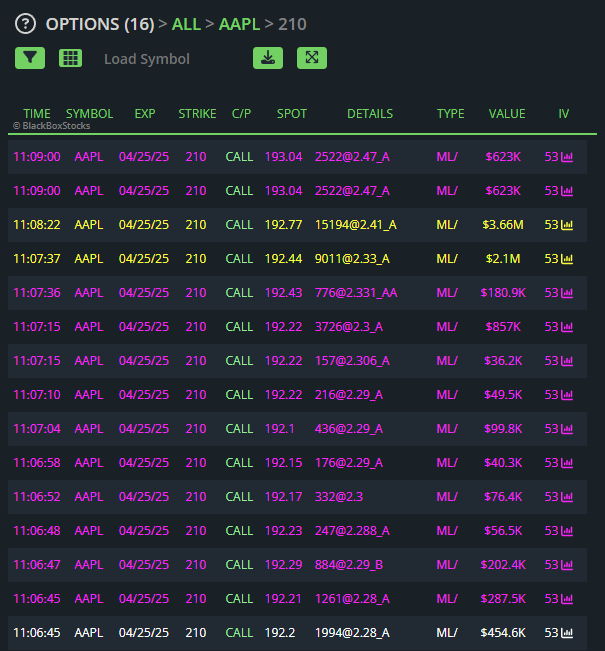
Task: Sort by TIME column header
Action: pos(37,114)
